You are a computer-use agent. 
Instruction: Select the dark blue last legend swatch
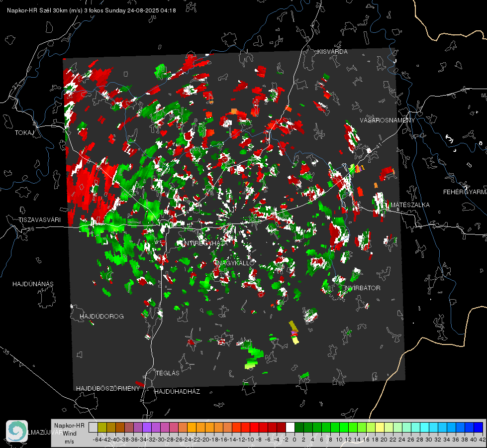(x=479, y=427)
